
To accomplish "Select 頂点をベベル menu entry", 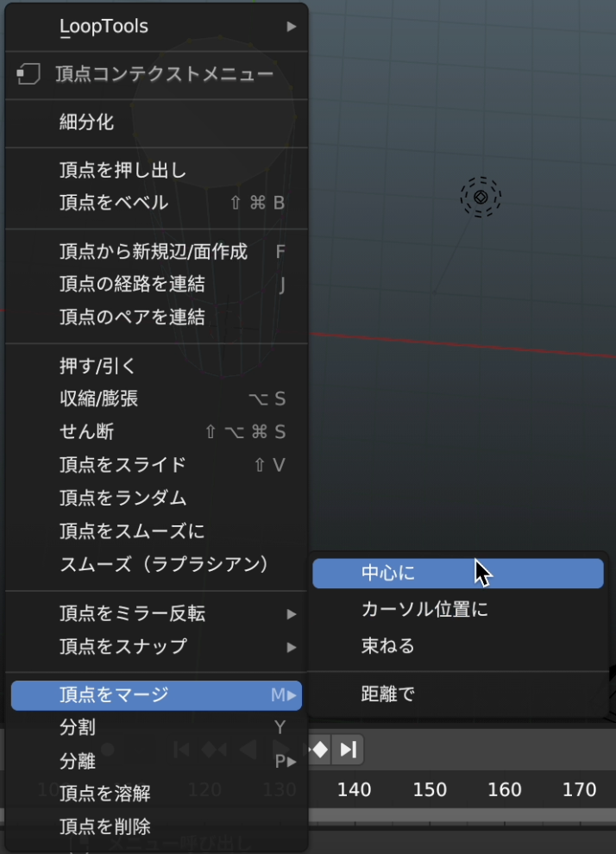I will [156, 203].
